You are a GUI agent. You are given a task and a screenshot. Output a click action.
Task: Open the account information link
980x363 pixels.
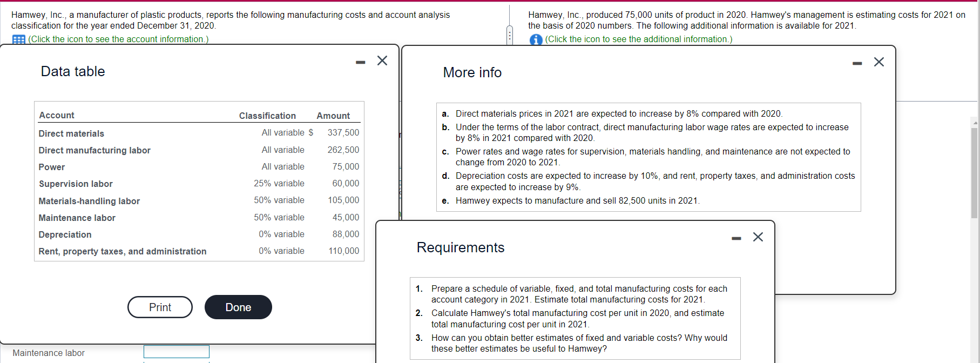point(118,39)
